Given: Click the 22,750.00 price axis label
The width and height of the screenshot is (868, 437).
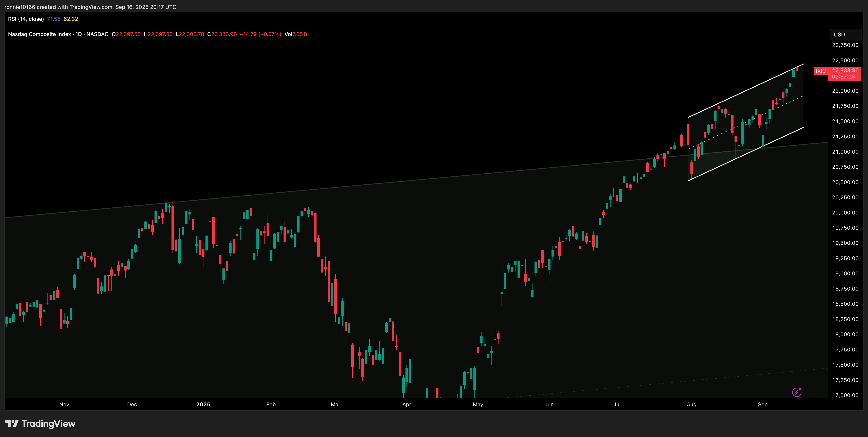Looking at the screenshot, I should tap(845, 45).
